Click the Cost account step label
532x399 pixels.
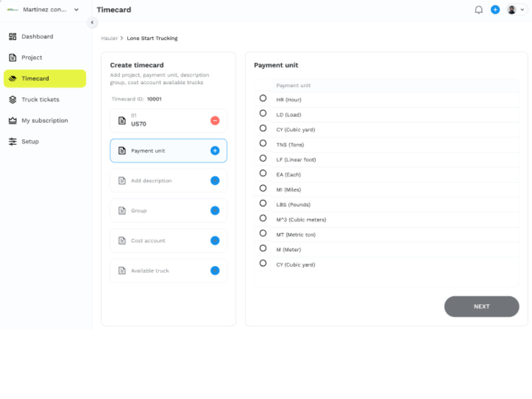(148, 241)
